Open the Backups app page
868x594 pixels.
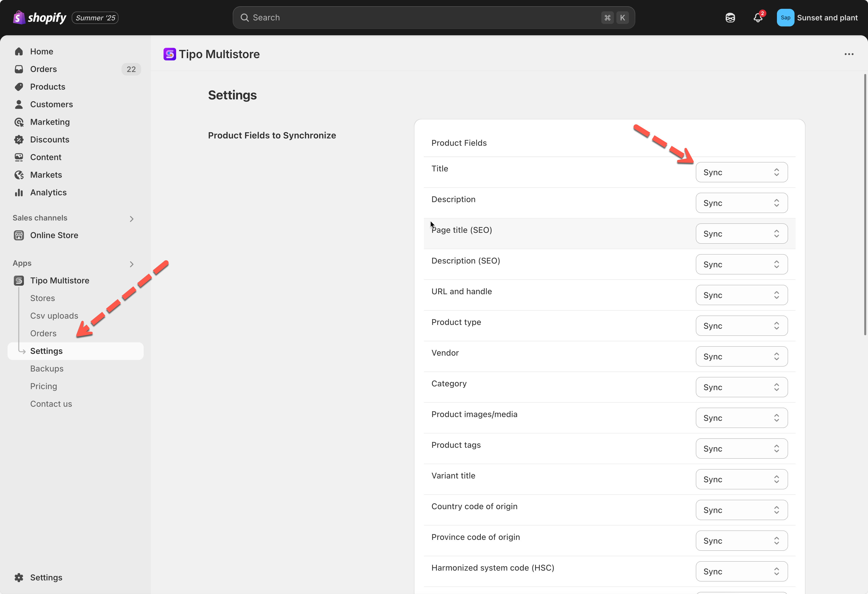(x=47, y=369)
